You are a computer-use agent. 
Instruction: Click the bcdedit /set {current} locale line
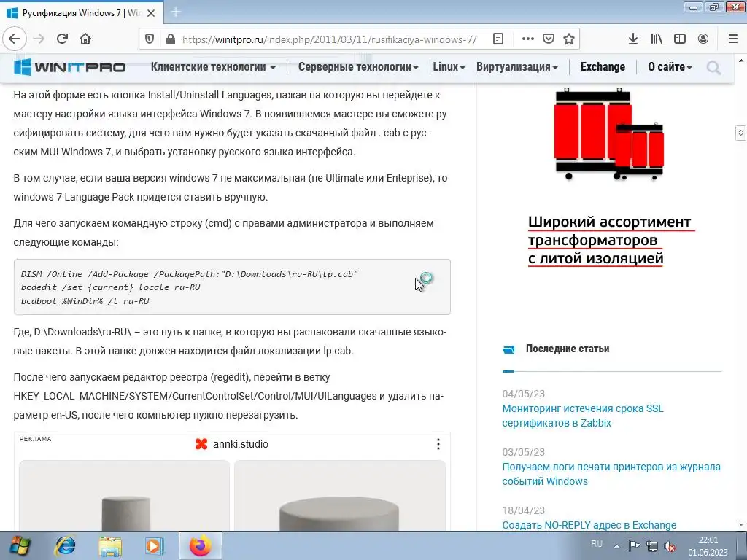[x=111, y=287]
